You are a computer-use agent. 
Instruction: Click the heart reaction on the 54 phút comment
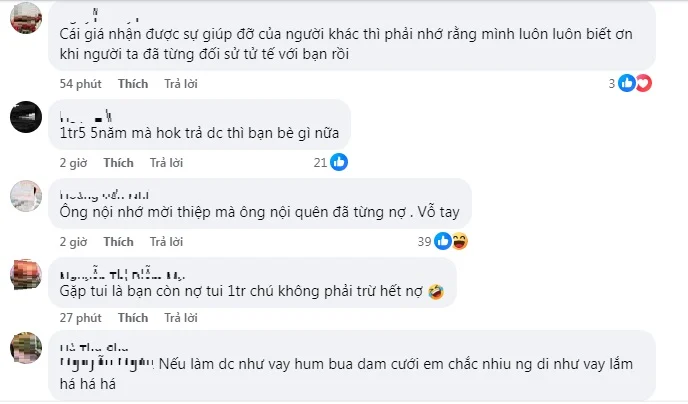tap(644, 83)
